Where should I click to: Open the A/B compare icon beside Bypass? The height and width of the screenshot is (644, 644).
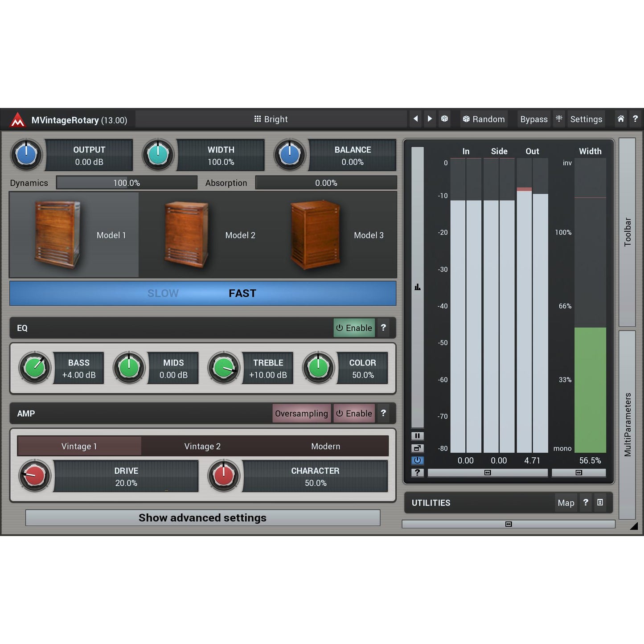[559, 119]
